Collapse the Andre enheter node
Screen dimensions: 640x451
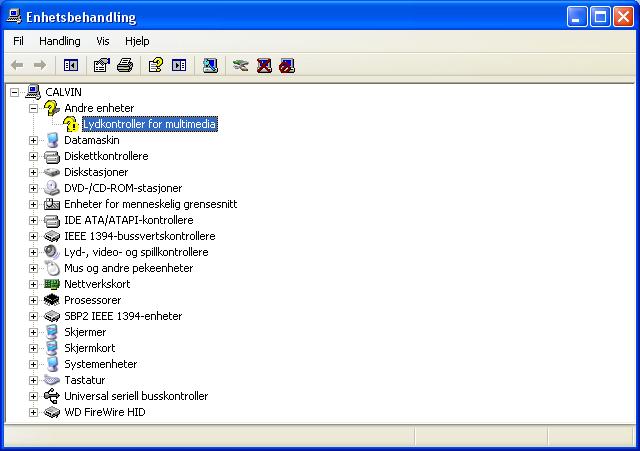33,108
